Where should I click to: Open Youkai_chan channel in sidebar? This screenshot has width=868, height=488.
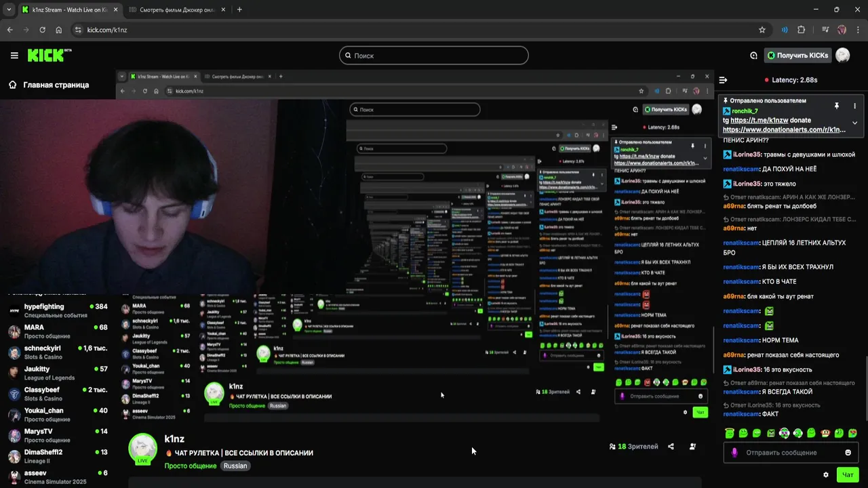coord(58,415)
